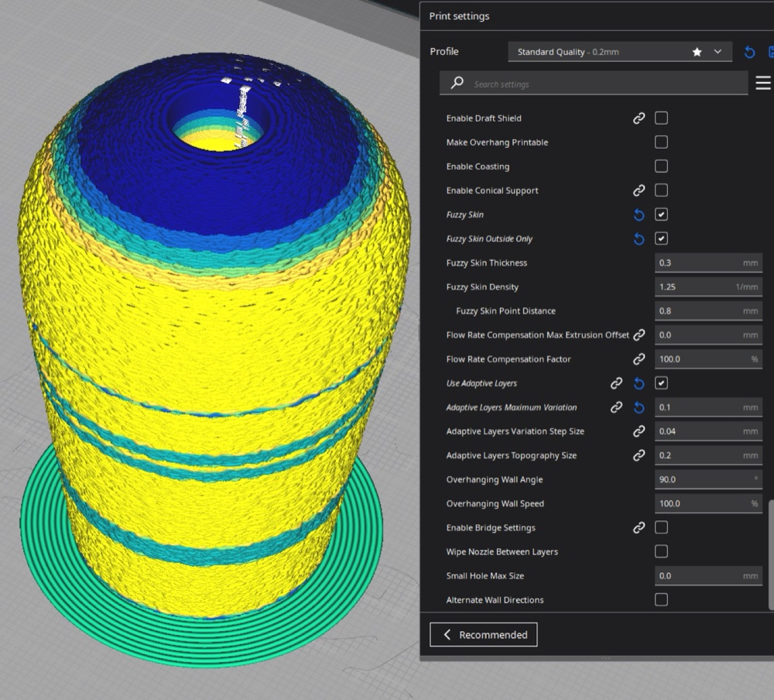This screenshot has width=774, height=700.
Task: Reset Fuzzy Skin Outside Only setting
Action: (639, 238)
